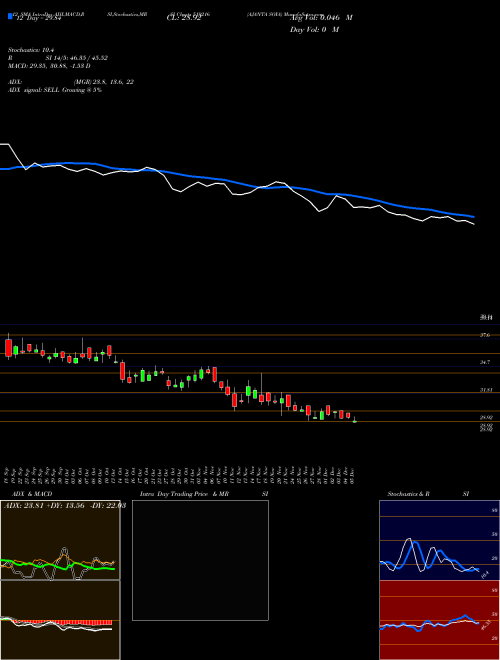This screenshot has height=660, width=500.
Task: Open the ADX line chart panel
Action: click(x=60, y=540)
